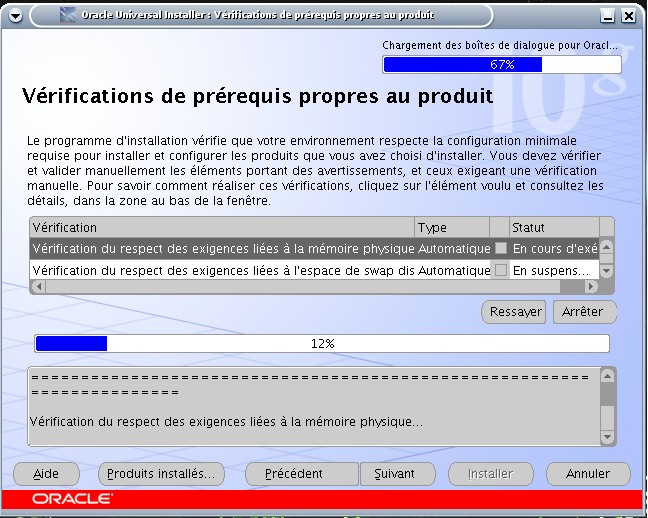The height and width of the screenshot is (518, 648).
Task: Click the 'Chargement des boîtes de dialogue' label
Action: tap(500, 45)
